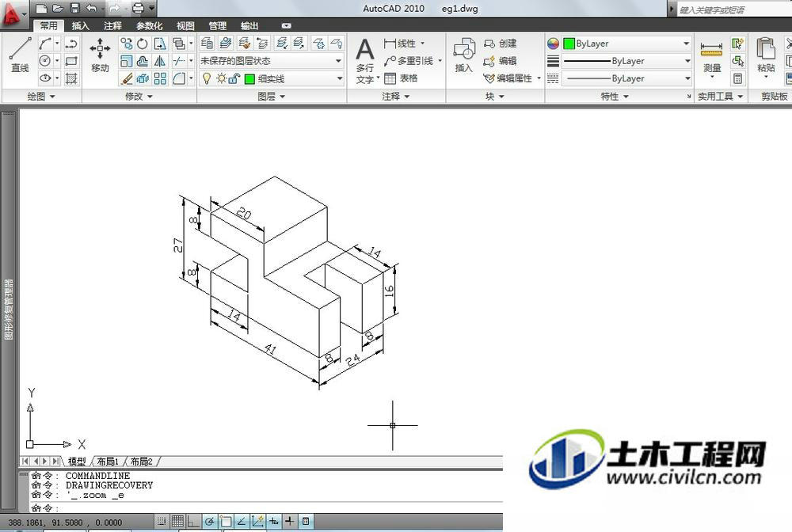Click the 创建 block button
792x532 pixels.
[x=500, y=44]
